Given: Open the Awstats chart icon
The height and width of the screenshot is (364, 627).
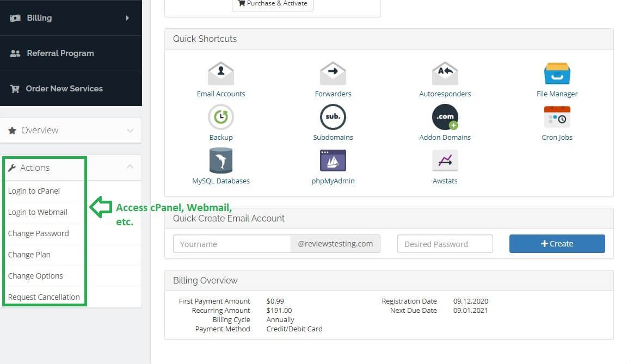Looking at the screenshot, I should click(445, 160).
